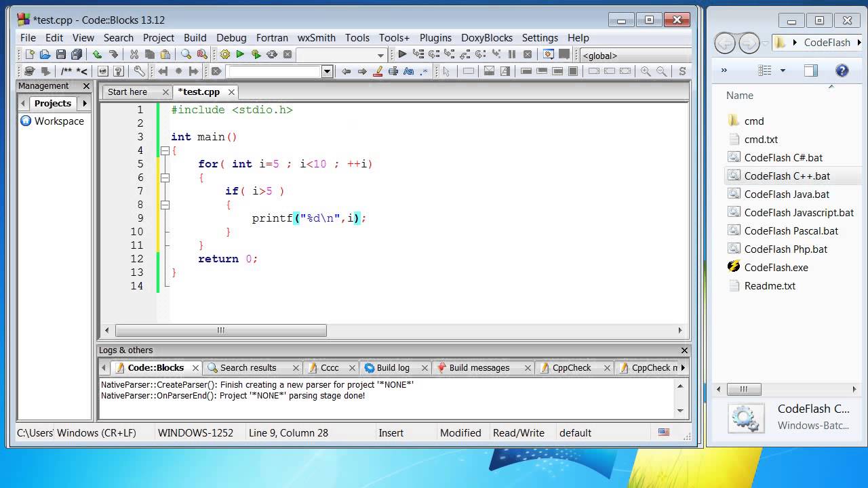Open Replace dialog icon
The width and height of the screenshot is (868, 488).
(x=202, y=54)
